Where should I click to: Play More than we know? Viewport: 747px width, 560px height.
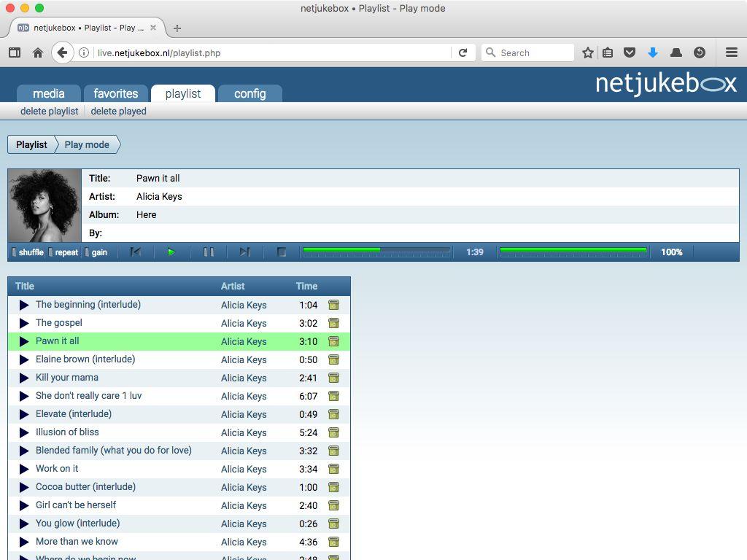tap(24, 542)
